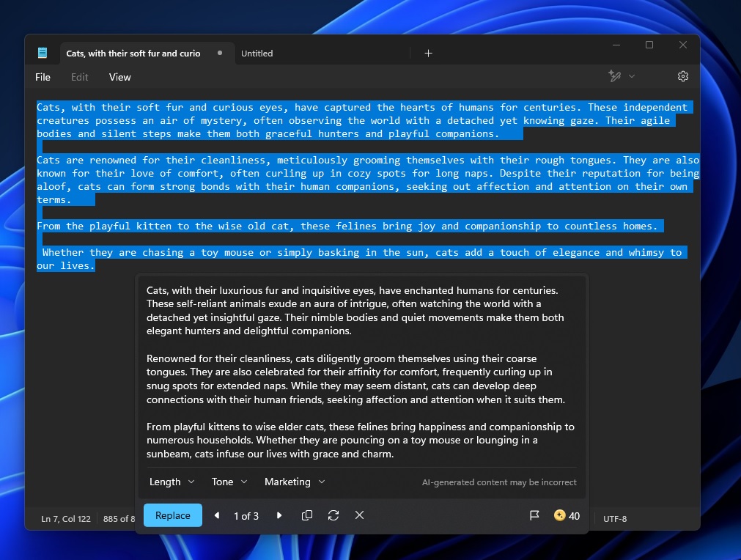Click the Notepad app icon in title bar
Viewport: 741px width, 560px height.
pyautogui.click(x=43, y=53)
